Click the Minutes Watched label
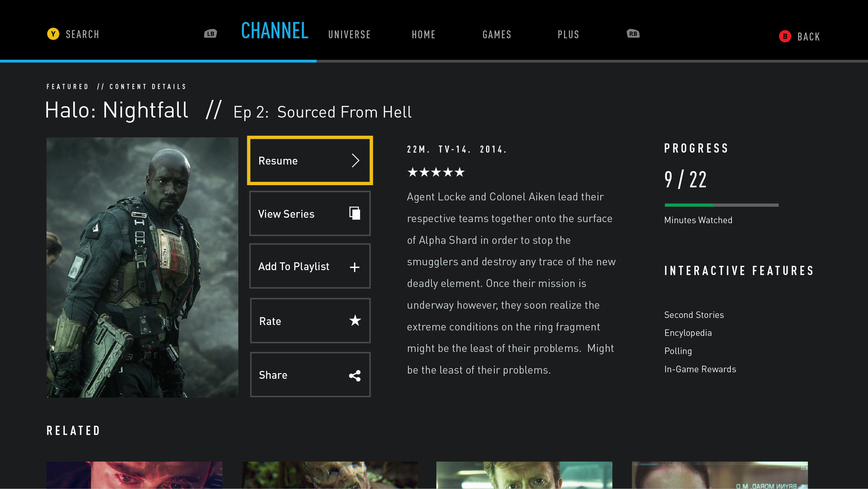The width and height of the screenshot is (868, 489). (x=698, y=220)
